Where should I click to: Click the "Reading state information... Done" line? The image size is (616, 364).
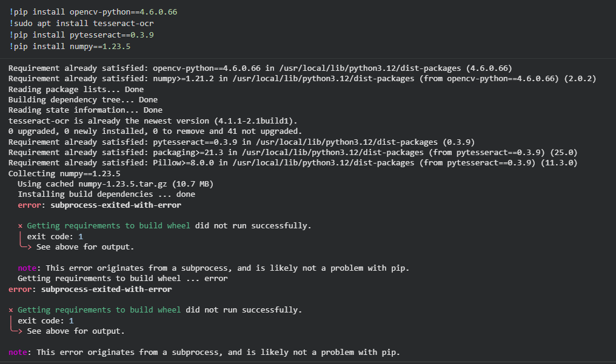point(85,110)
